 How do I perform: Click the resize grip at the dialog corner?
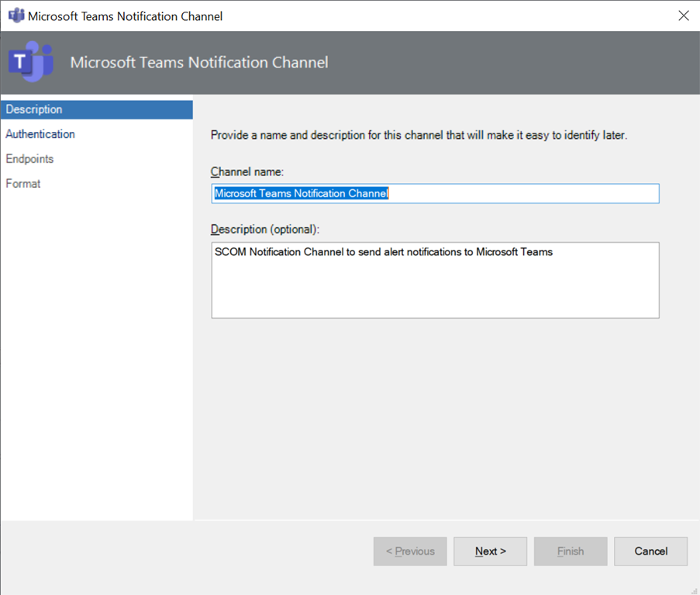click(x=694, y=590)
